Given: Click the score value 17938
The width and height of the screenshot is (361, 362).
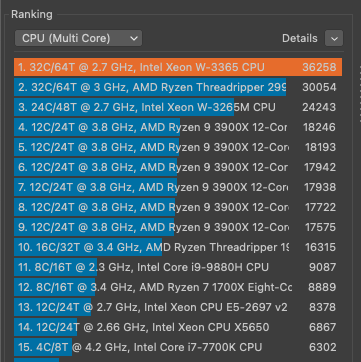Looking at the screenshot, I should point(320,187).
